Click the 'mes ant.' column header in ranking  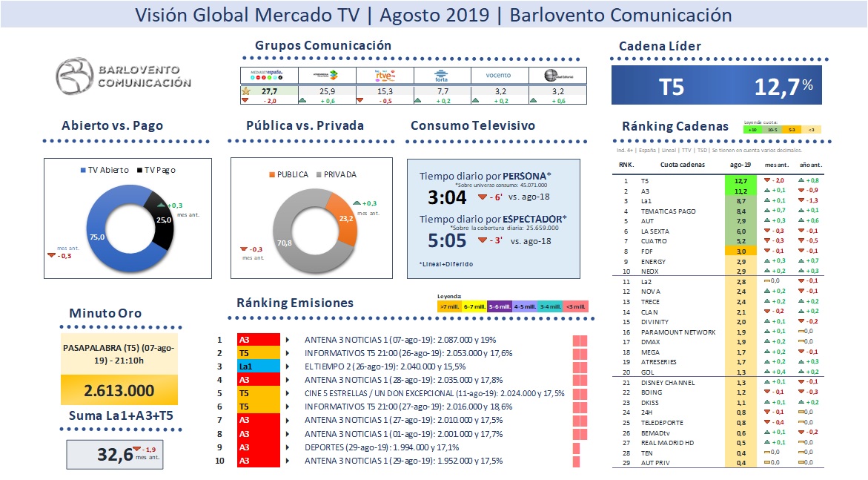pos(777,165)
